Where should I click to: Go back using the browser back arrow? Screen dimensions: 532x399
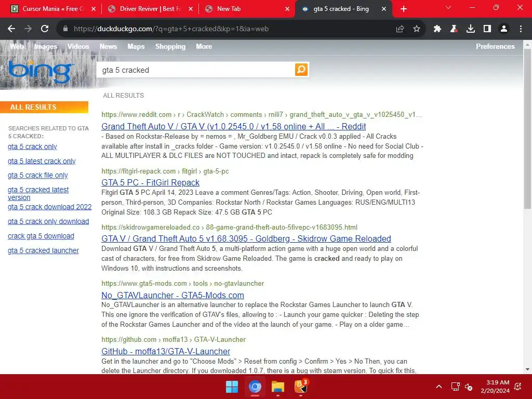coord(11,29)
